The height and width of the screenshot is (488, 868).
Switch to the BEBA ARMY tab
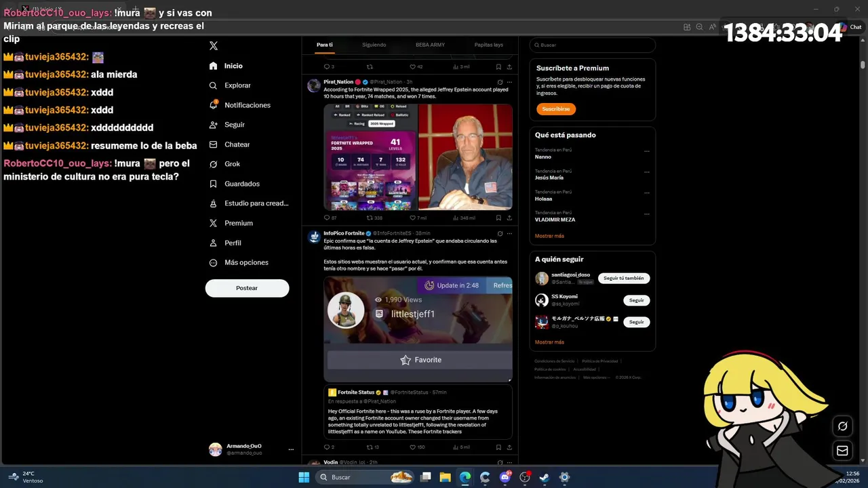tap(430, 45)
